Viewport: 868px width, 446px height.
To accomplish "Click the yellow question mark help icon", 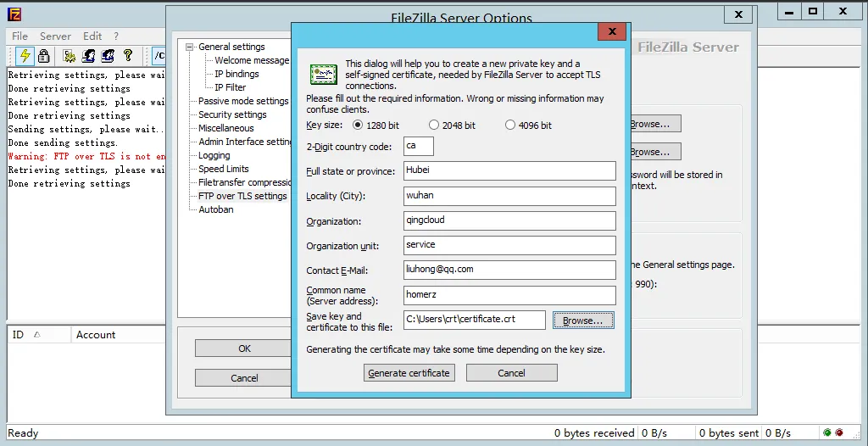I will (x=128, y=55).
